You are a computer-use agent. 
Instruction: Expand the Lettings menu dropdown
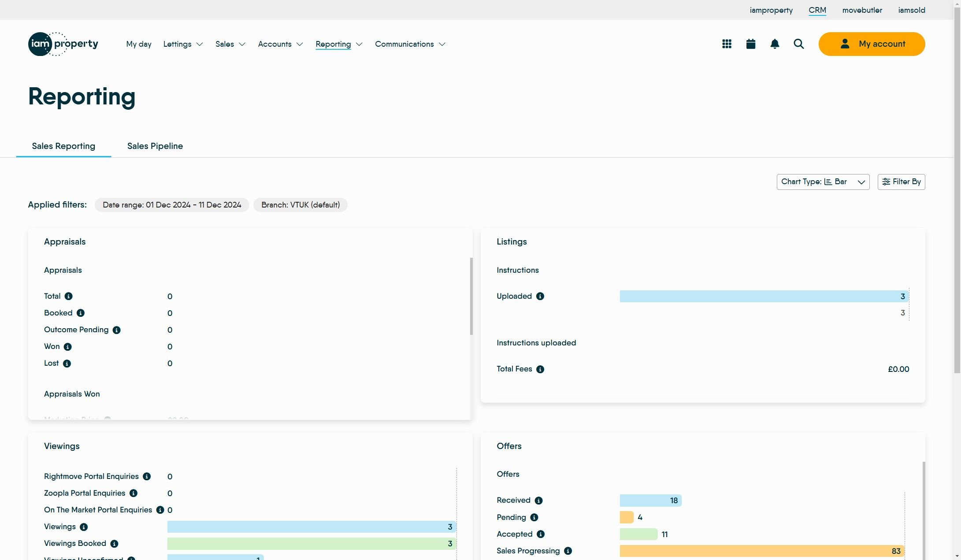coord(183,44)
